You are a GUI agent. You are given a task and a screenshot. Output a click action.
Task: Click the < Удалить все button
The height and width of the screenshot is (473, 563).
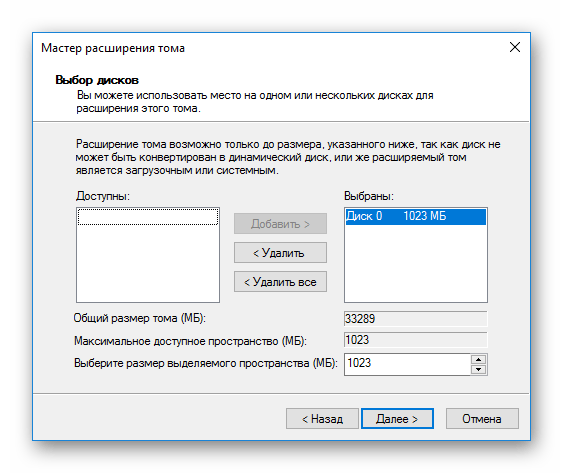click(280, 282)
